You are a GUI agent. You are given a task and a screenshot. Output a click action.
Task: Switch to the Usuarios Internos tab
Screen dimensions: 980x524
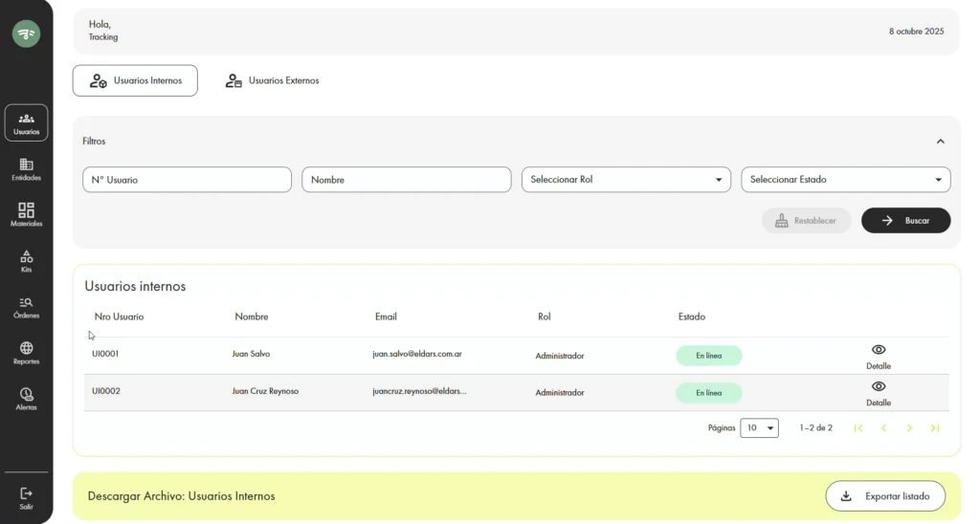pos(135,80)
